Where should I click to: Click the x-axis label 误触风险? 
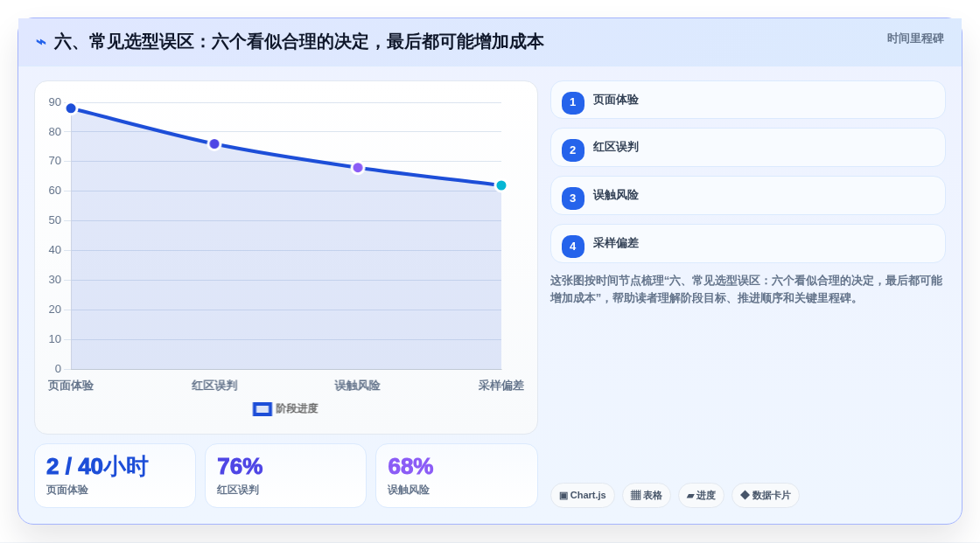(x=358, y=386)
